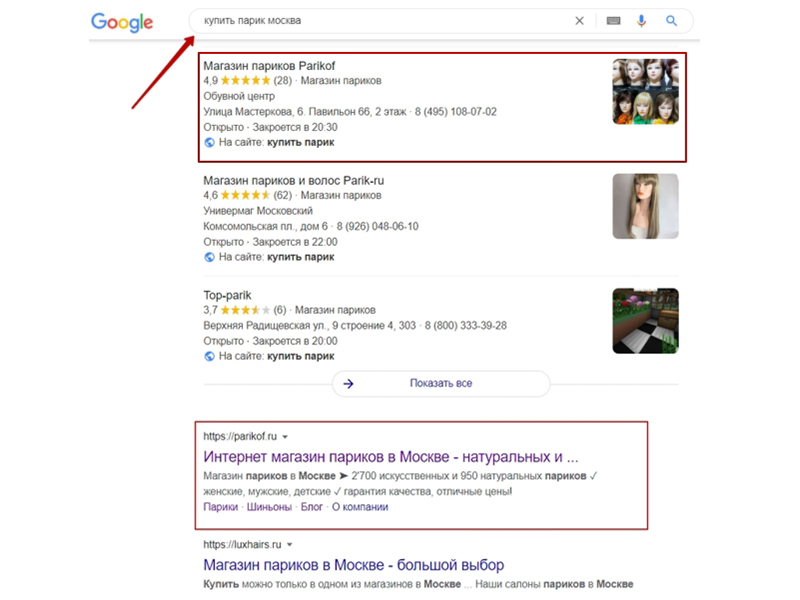Open Магазин париков в Москве - большой выбор
Image resolution: width=800 pixels, height=600 pixels.
click(354, 565)
